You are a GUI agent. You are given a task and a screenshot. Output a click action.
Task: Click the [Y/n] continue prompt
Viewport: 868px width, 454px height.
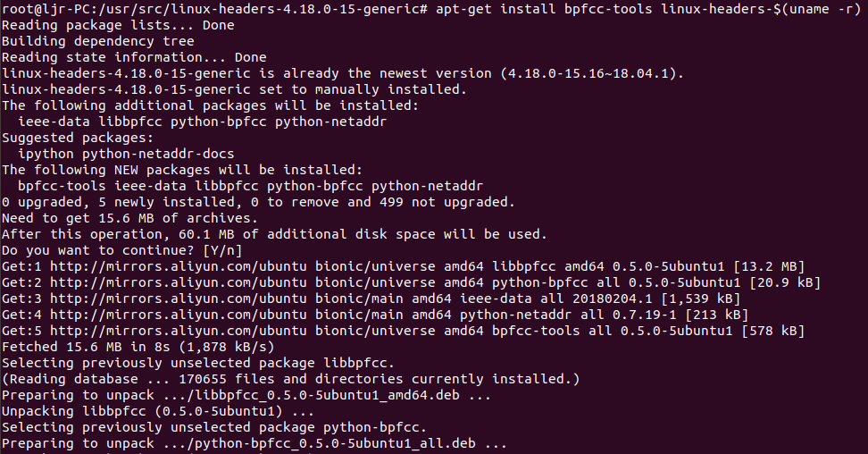[x=222, y=250]
